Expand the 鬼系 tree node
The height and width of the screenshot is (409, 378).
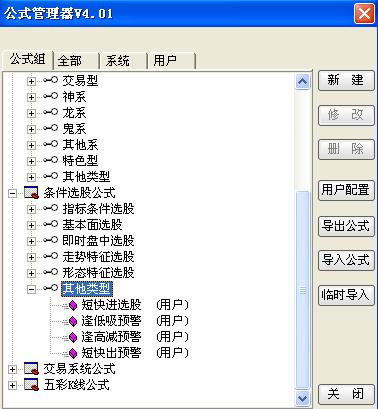tap(31, 129)
